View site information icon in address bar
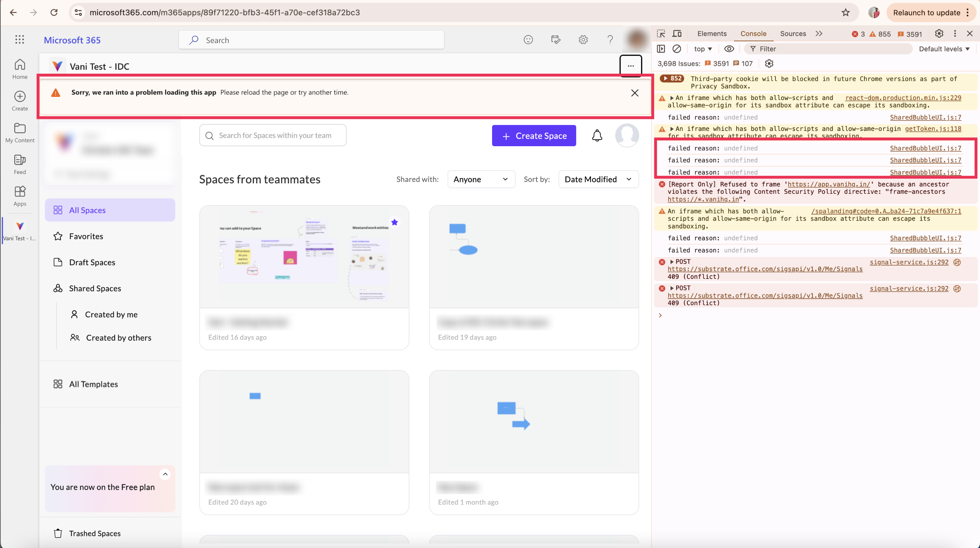Screen dimensions: 980x548 click(78, 13)
